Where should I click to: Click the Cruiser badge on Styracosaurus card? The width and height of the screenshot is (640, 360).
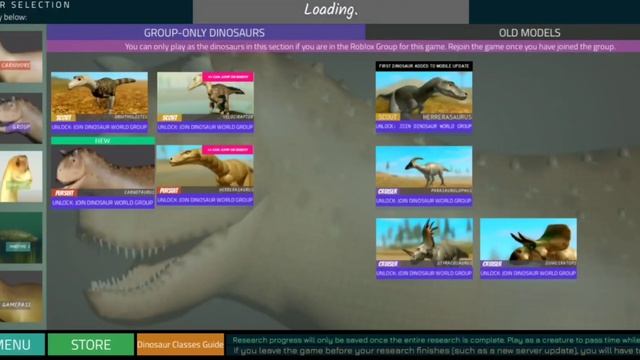pos(388,264)
